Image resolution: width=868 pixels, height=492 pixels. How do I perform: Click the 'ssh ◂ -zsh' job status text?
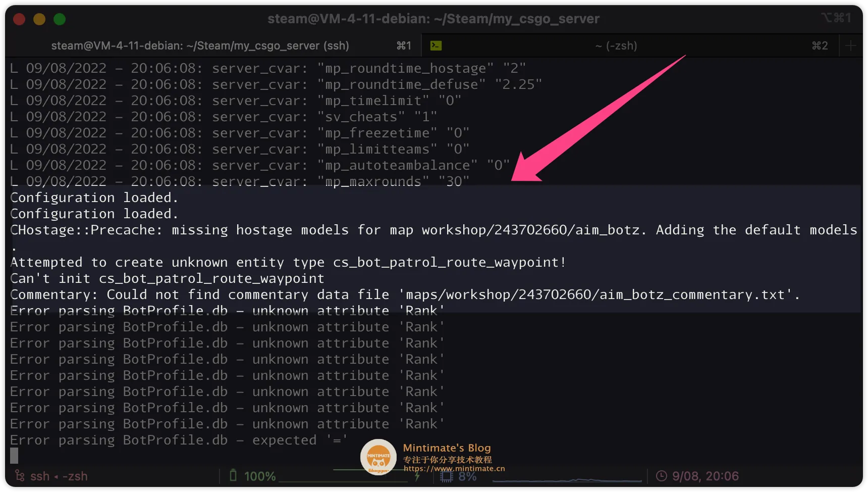click(x=59, y=476)
